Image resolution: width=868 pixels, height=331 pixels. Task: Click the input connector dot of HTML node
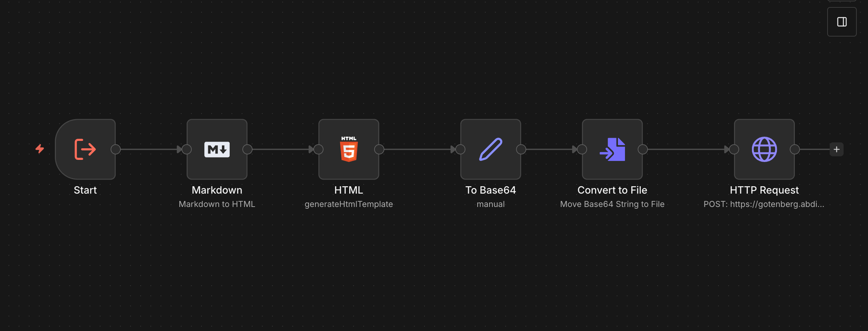(x=318, y=149)
